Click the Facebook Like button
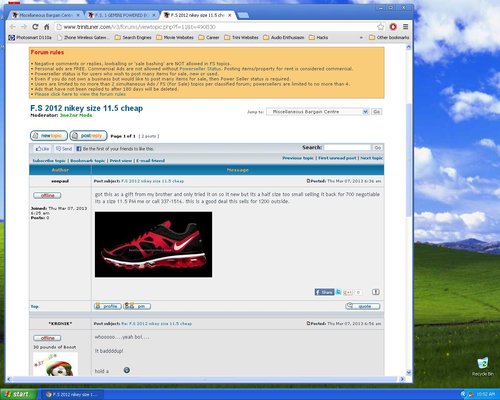Screen dimensions: 500x400 click(x=43, y=149)
